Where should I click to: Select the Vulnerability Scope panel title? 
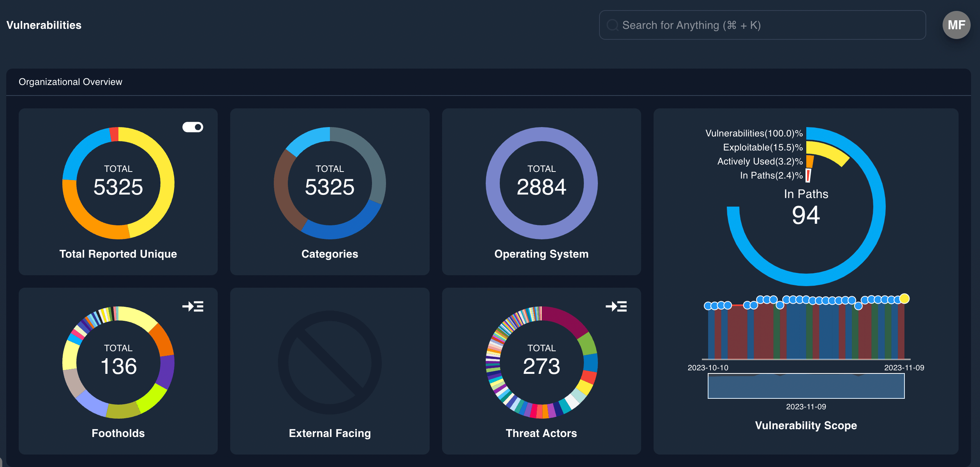pyautogui.click(x=806, y=425)
